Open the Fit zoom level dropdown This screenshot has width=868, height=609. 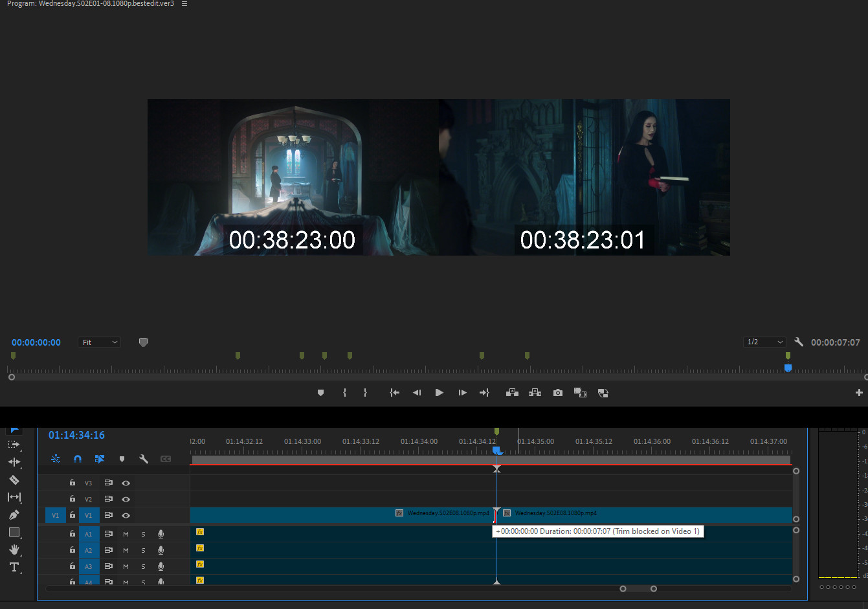pyautogui.click(x=100, y=342)
